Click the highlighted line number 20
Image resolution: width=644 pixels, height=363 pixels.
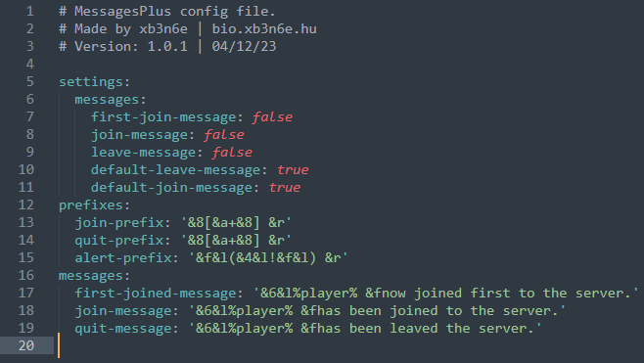click(x=26, y=345)
